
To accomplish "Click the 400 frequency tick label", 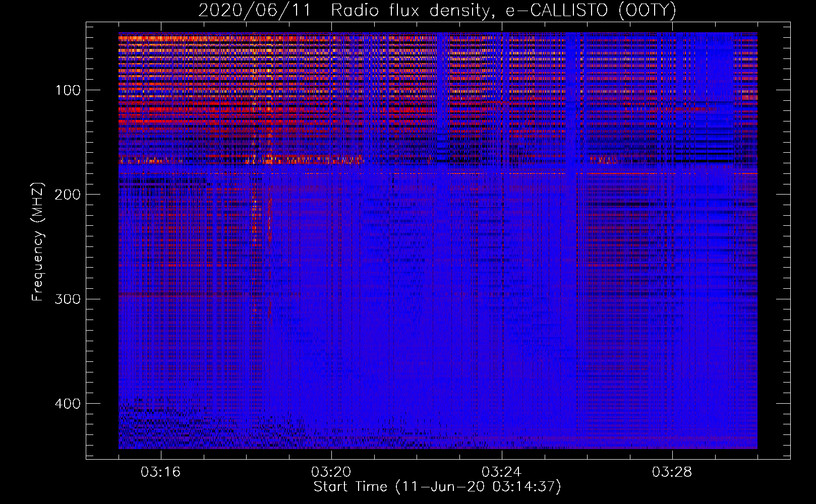I will tap(68, 404).
